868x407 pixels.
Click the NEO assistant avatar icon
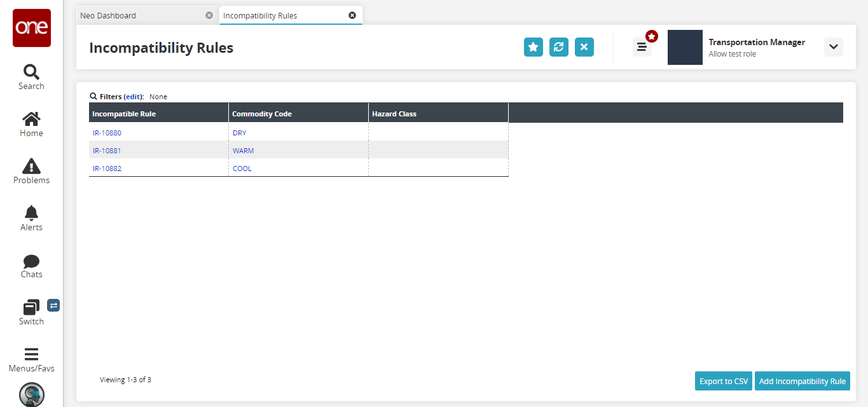point(31,395)
